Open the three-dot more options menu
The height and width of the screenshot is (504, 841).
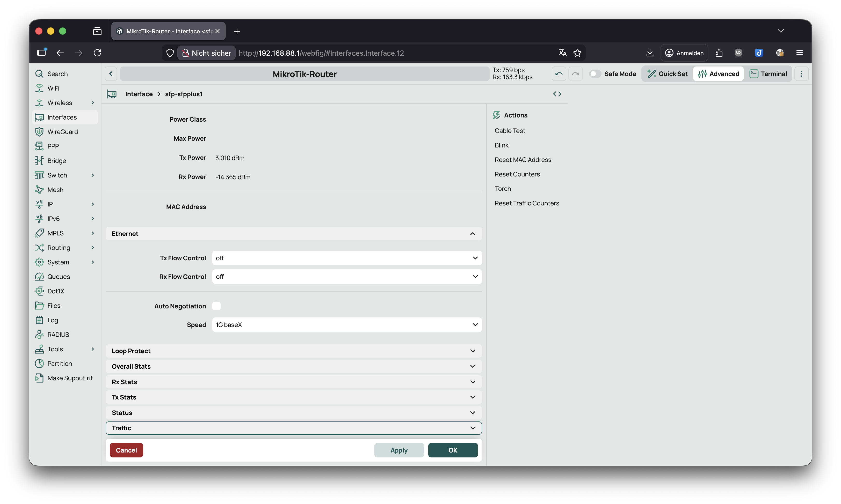(802, 74)
